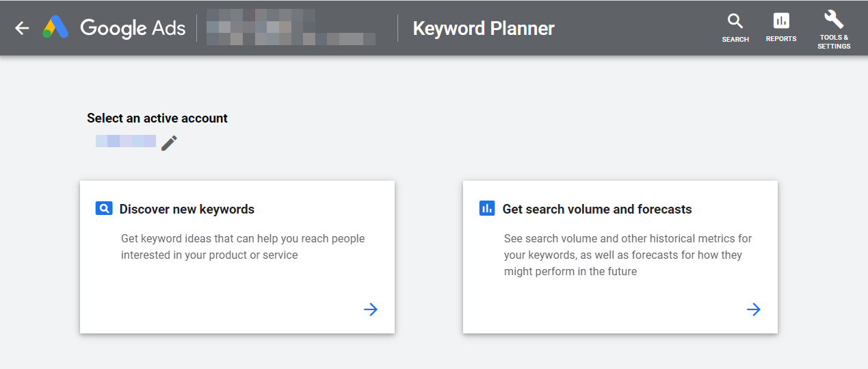868x369 pixels.
Task: Click the Google Ads wordmark
Action: (x=133, y=28)
